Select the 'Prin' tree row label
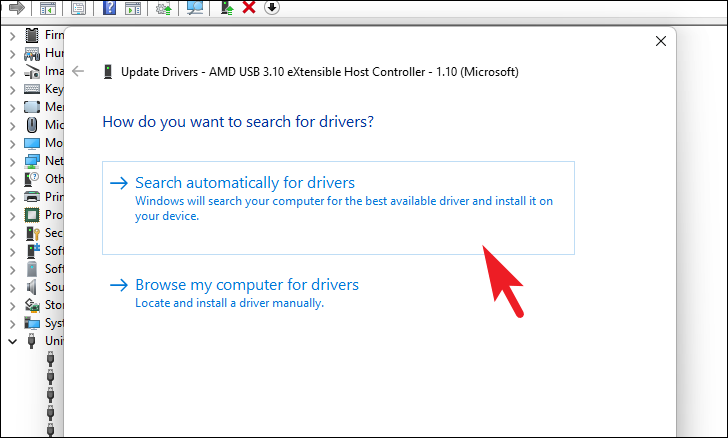Screen dimensions: 728x438 [54, 197]
